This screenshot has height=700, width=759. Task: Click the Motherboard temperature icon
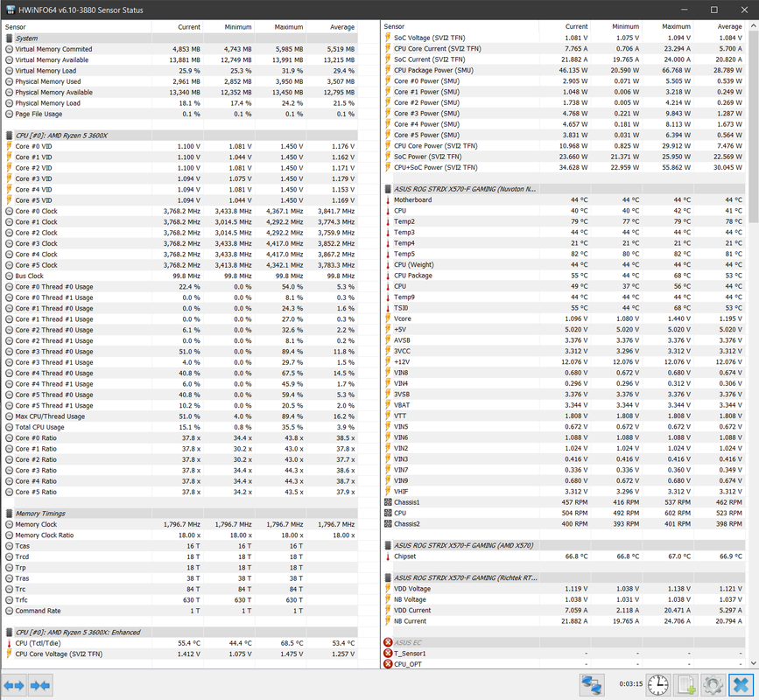[388, 199]
